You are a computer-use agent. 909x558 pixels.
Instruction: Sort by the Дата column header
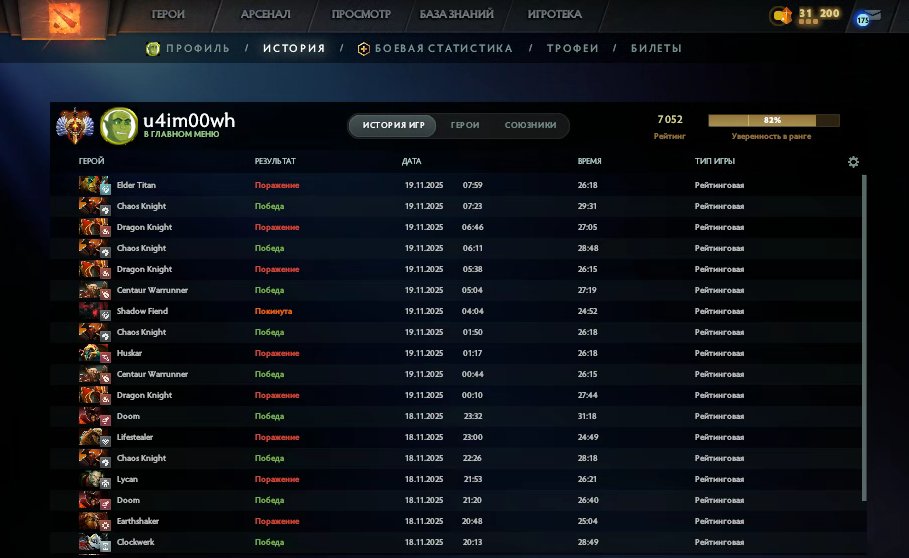(411, 161)
